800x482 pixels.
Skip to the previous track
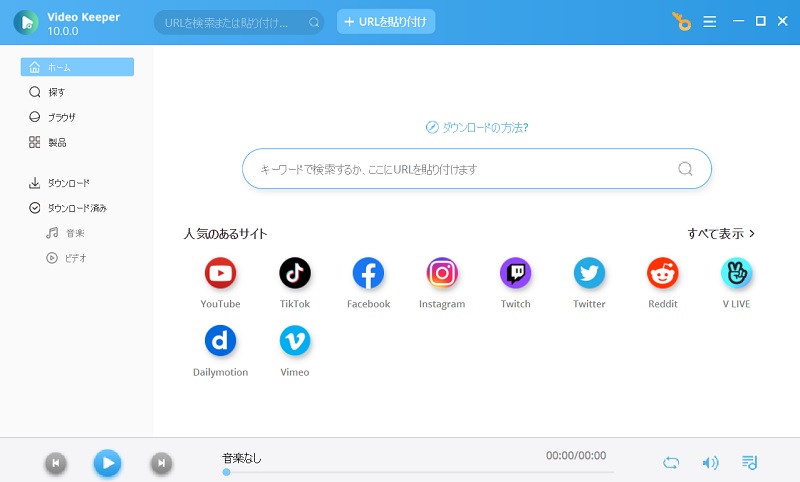coord(56,463)
